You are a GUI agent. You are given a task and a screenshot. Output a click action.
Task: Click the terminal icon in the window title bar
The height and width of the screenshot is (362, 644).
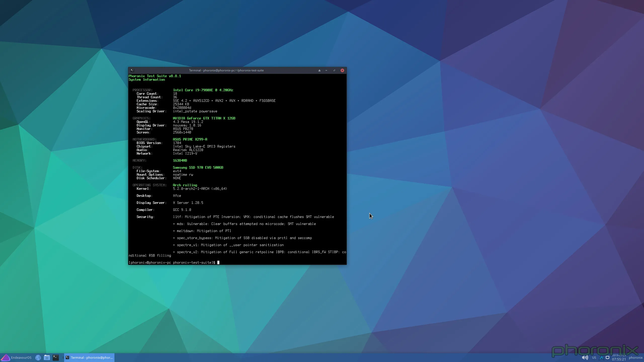(132, 70)
